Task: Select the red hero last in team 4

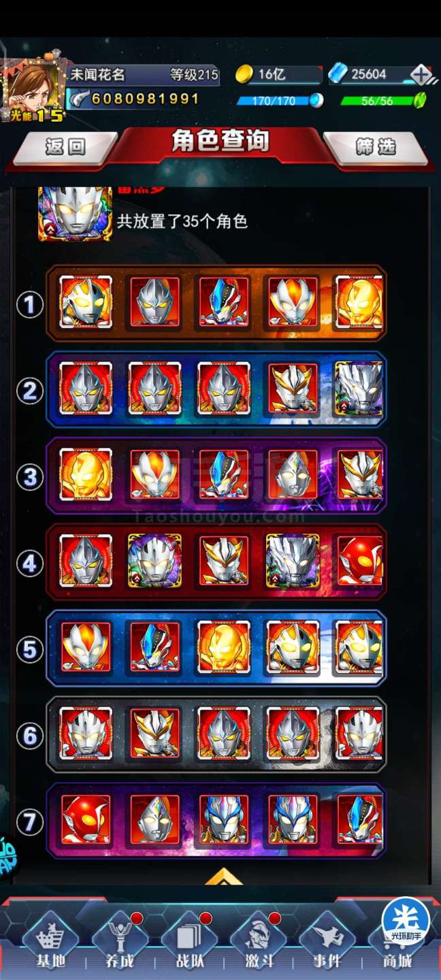Action: pos(360,561)
